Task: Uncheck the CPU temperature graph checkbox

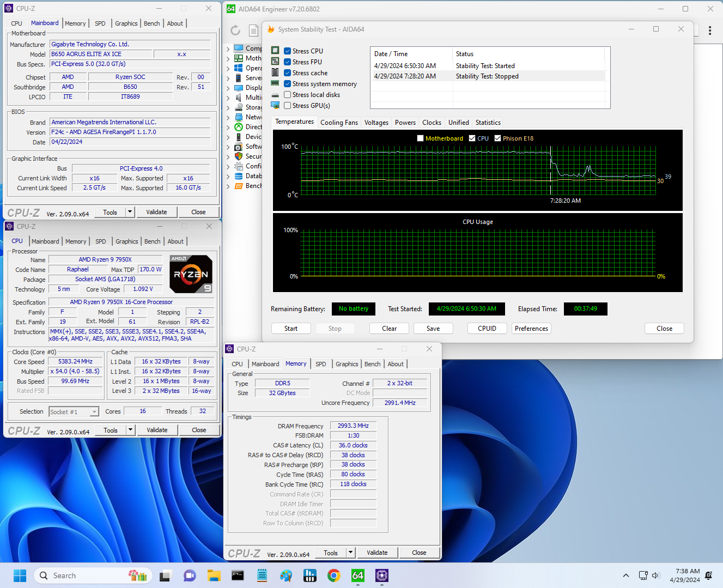Action: click(472, 138)
